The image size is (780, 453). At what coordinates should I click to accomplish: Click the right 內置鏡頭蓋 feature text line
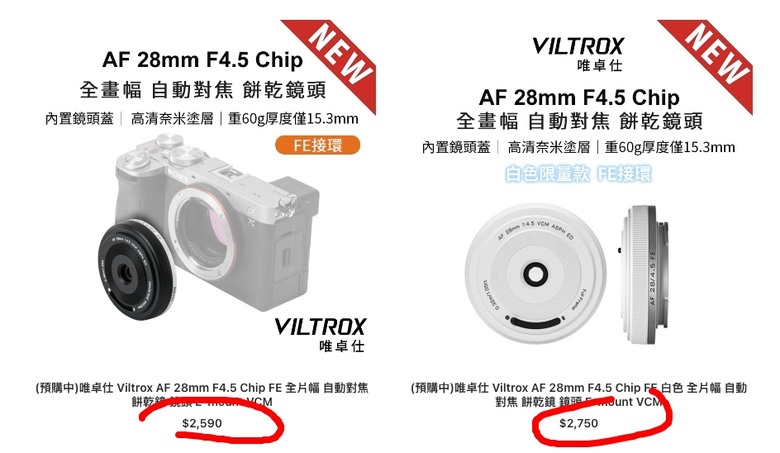(x=578, y=147)
